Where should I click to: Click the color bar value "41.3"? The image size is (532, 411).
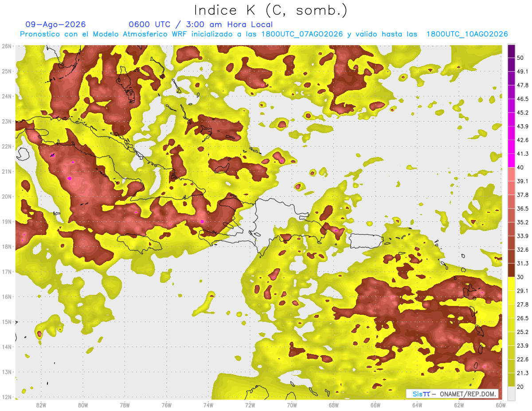coord(523,154)
